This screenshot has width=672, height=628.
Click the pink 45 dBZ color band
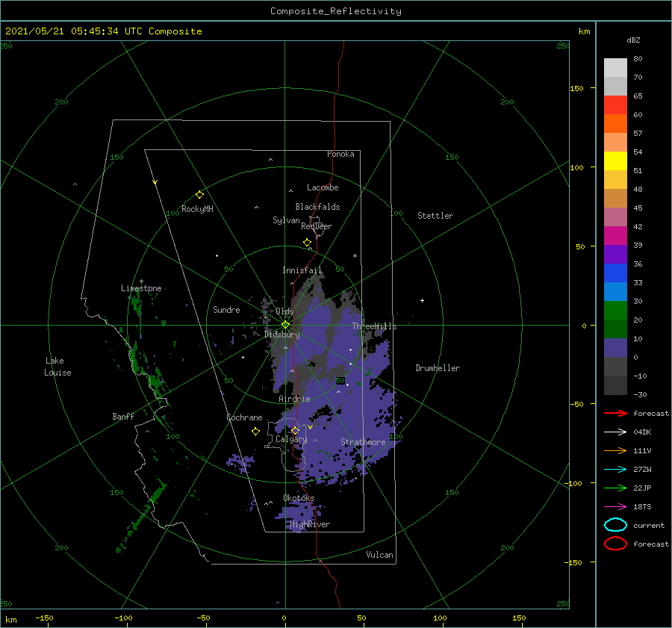pyautogui.click(x=615, y=217)
